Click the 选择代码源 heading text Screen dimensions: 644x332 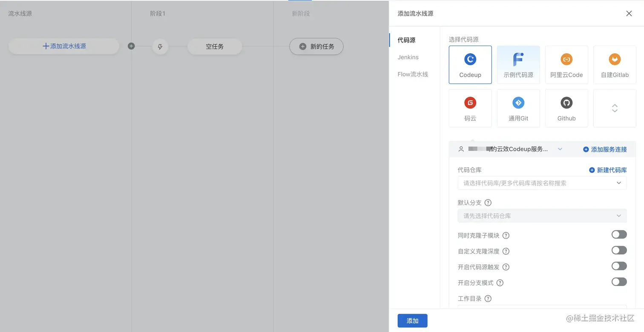tap(463, 39)
